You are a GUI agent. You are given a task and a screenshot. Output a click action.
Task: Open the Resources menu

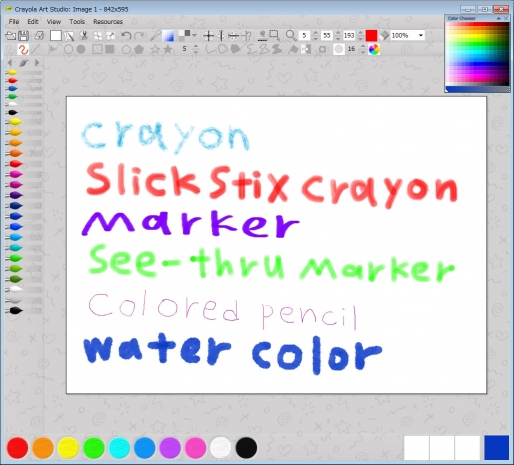coord(108,22)
